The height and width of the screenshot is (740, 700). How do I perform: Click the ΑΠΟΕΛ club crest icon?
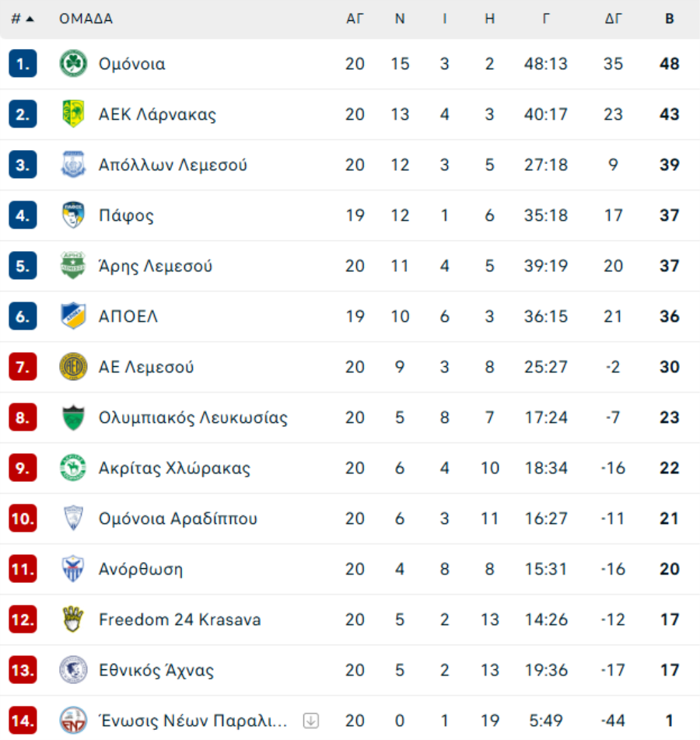(x=73, y=316)
